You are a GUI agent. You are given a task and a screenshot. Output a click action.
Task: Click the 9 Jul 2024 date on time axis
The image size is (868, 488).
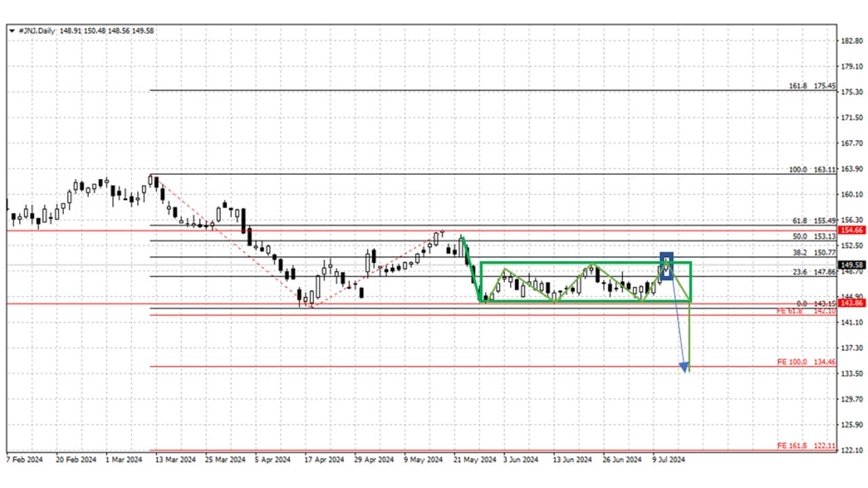click(670, 460)
